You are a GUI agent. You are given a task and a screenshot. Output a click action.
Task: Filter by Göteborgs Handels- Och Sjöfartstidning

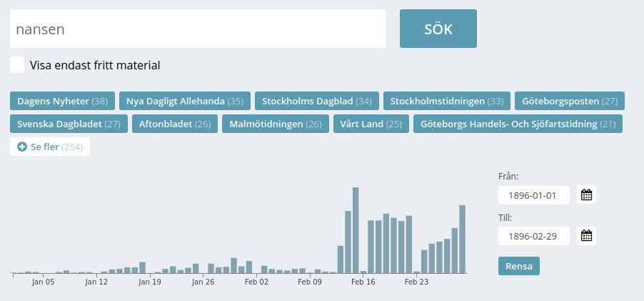point(518,124)
